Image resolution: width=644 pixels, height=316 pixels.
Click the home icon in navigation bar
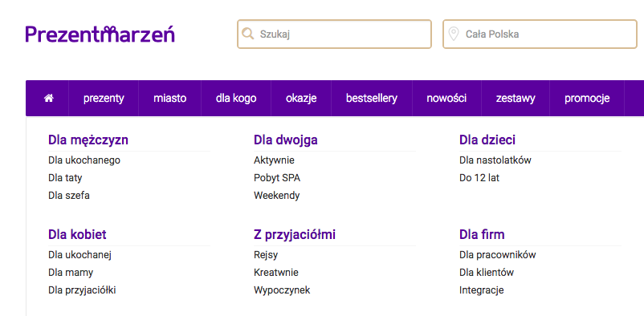tap(49, 99)
